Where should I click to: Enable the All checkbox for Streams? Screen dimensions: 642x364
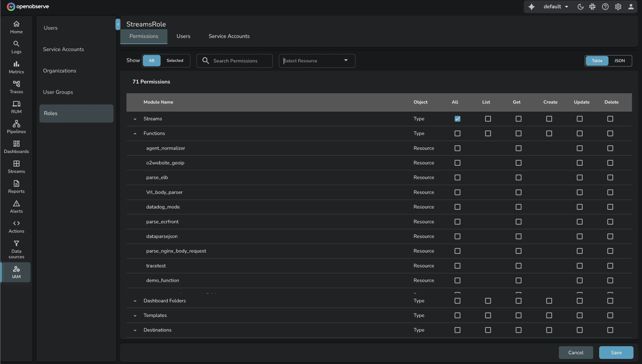point(457,119)
